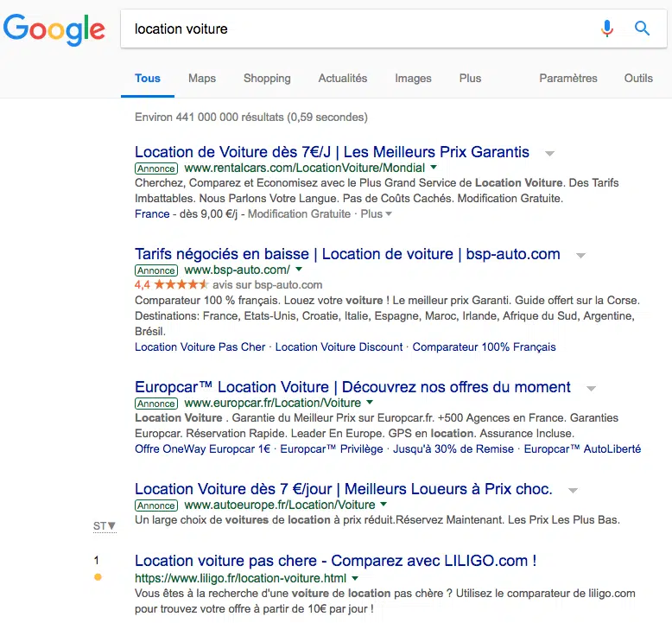
Task: Open the rentalcars 'Location de Voiture dès 7€/J' ad
Action: tap(332, 152)
